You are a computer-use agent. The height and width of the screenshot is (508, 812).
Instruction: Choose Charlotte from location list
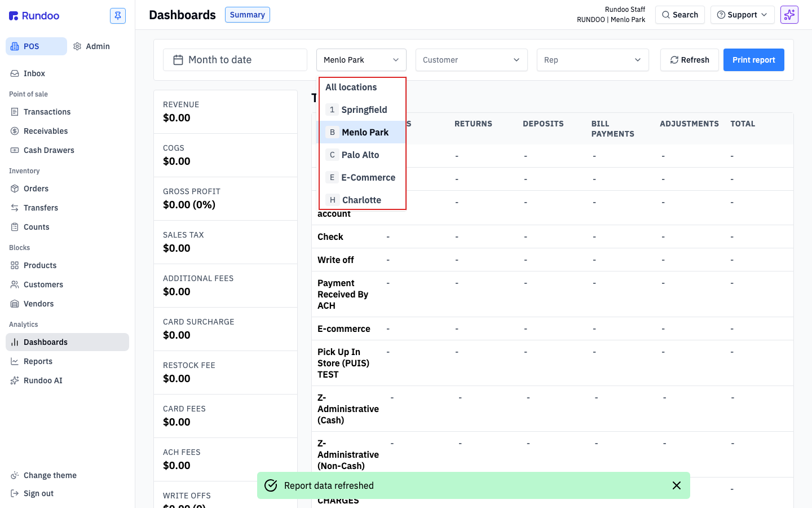pyautogui.click(x=362, y=200)
